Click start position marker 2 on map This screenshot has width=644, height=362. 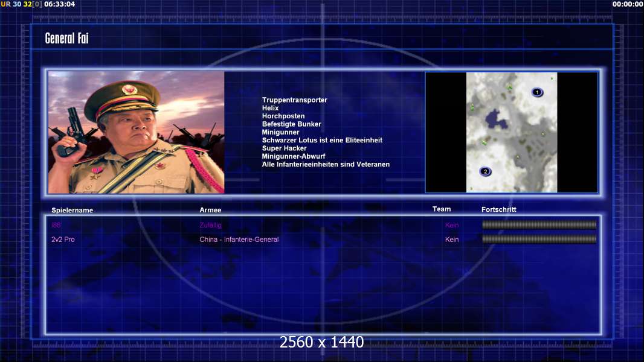[485, 171]
